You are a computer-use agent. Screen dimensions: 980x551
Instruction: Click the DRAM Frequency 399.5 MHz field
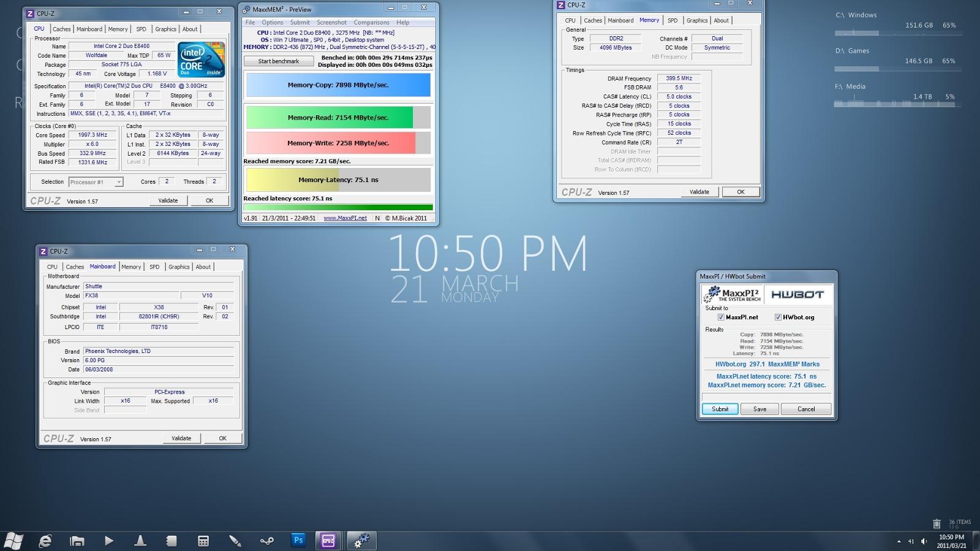pyautogui.click(x=679, y=78)
